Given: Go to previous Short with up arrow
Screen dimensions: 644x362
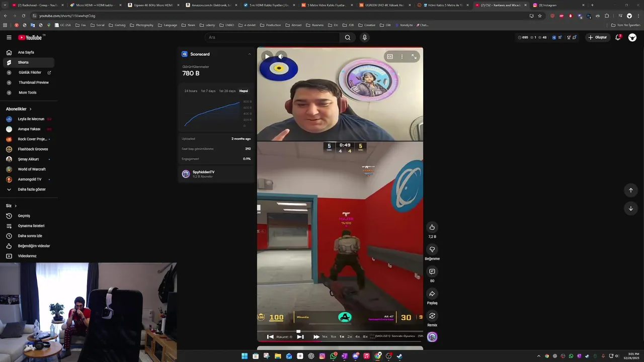Looking at the screenshot, I should pos(630,190).
